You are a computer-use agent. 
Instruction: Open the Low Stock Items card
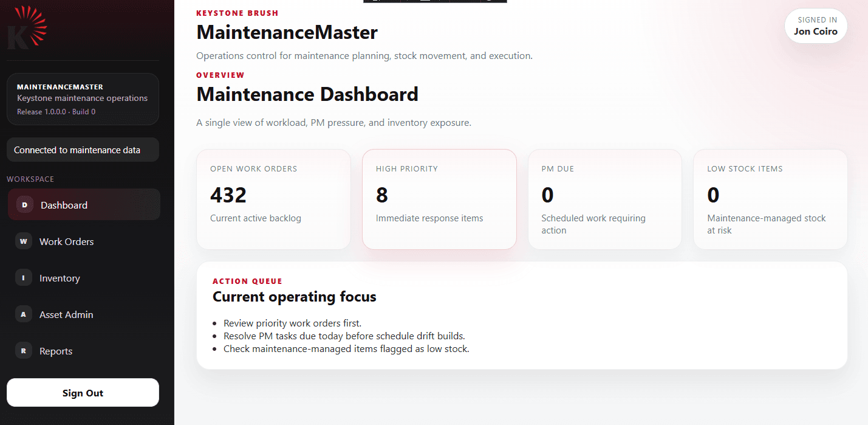click(770, 199)
